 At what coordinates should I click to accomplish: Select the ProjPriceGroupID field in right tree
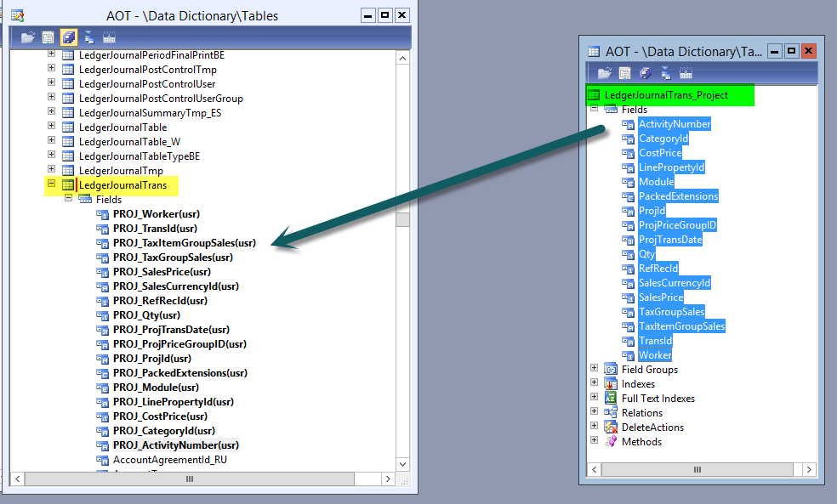[x=677, y=225]
